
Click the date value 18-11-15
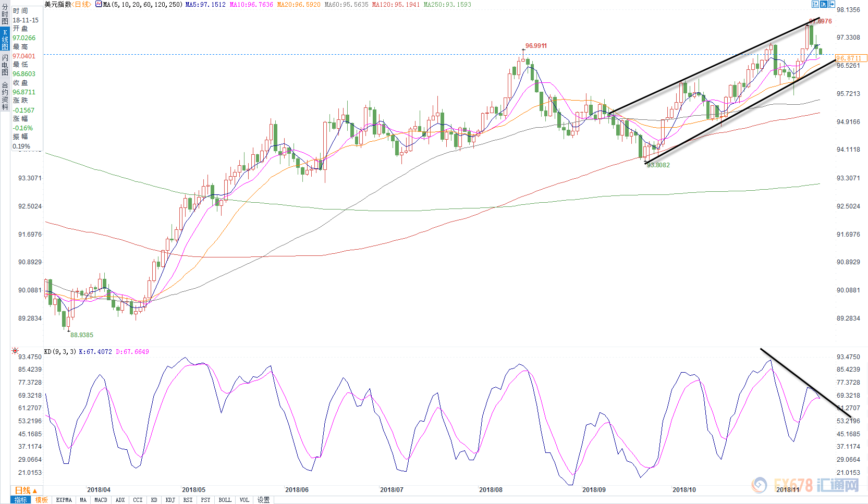click(x=26, y=20)
